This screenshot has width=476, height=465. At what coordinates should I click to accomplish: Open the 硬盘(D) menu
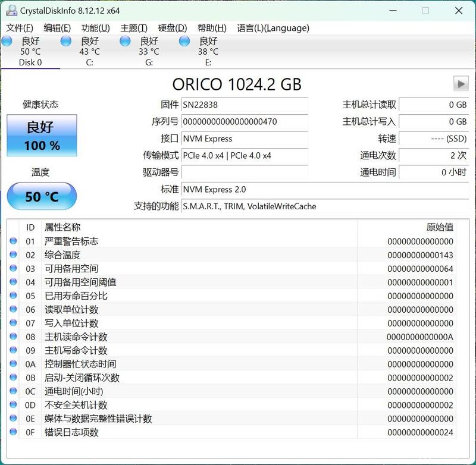(173, 28)
